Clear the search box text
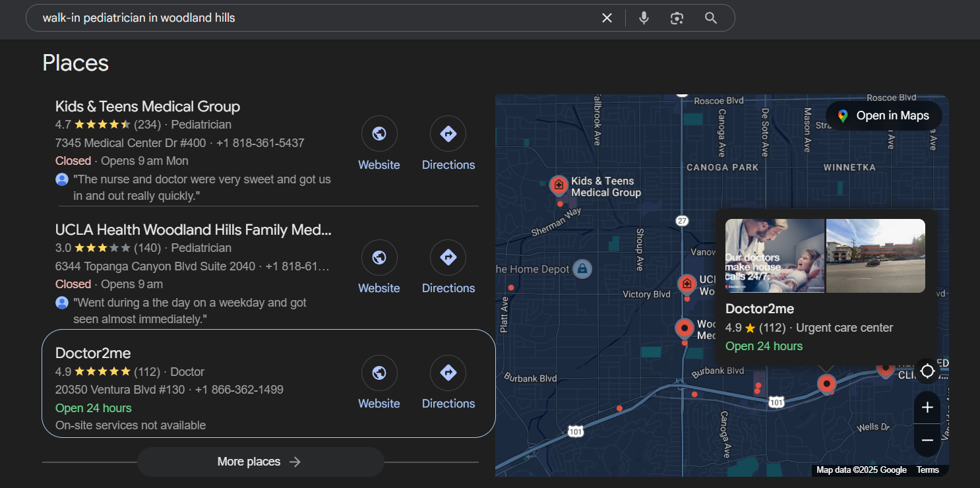 tap(607, 18)
